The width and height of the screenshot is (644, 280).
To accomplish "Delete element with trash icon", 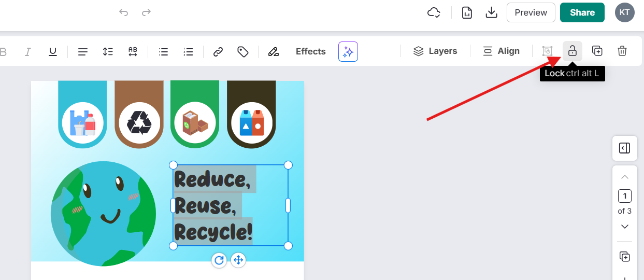I will point(622,51).
